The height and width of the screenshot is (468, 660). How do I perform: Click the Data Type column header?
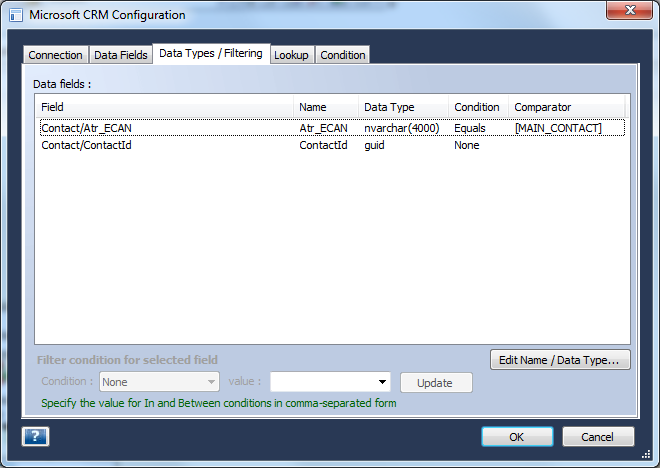[404, 107]
